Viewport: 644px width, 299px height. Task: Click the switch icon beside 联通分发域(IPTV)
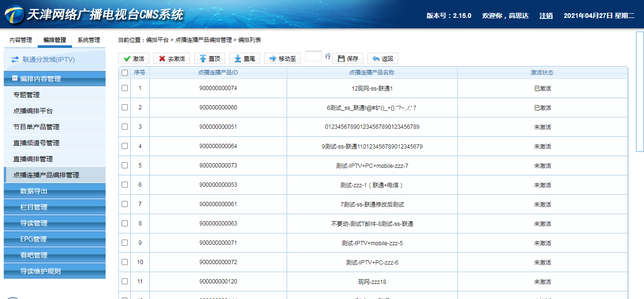click(15, 59)
